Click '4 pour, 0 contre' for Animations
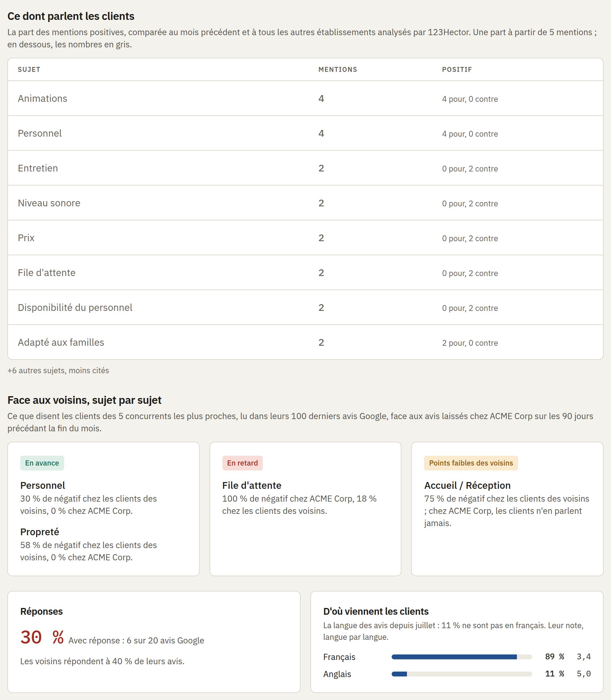Screen dimensions: 611x700 coord(470,99)
